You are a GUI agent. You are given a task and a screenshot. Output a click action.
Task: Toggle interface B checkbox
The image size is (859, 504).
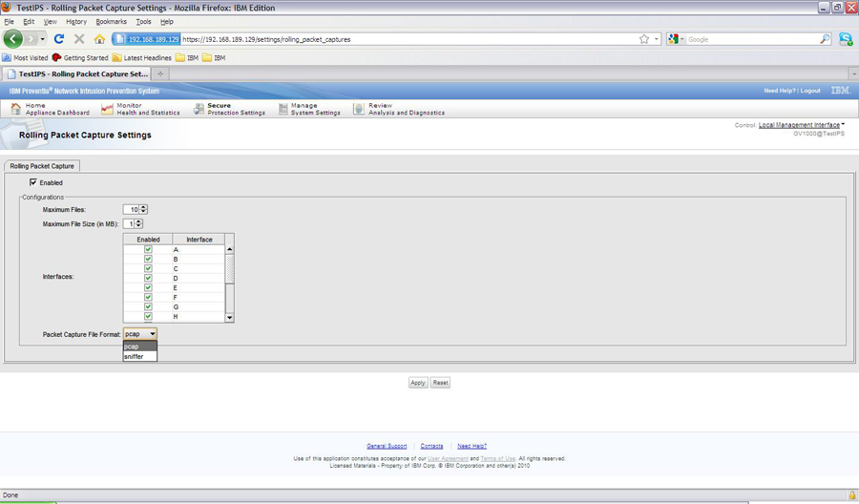148,259
